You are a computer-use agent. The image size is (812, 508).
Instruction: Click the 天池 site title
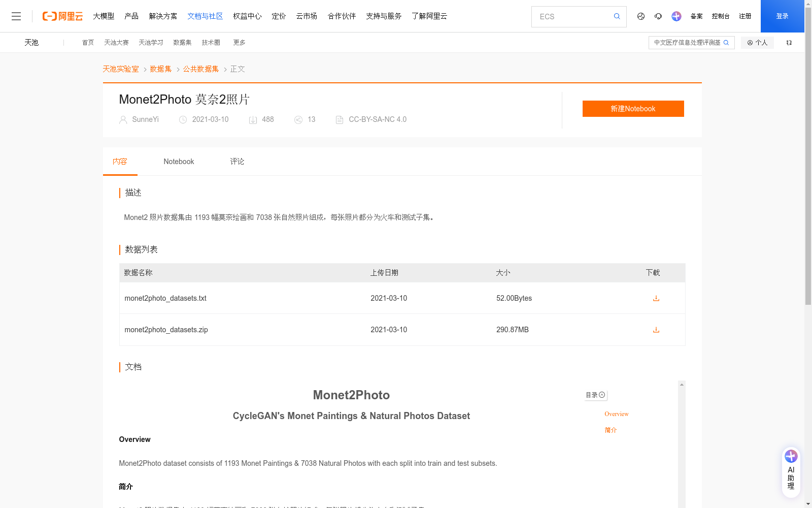click(x=31, y=43)
